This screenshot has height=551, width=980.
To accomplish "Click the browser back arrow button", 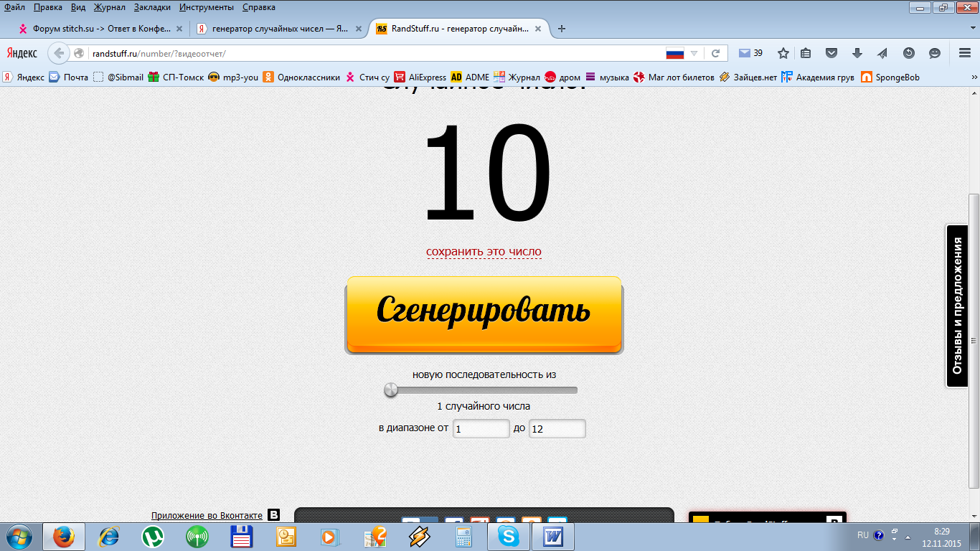I will click(x=59, y=53).
